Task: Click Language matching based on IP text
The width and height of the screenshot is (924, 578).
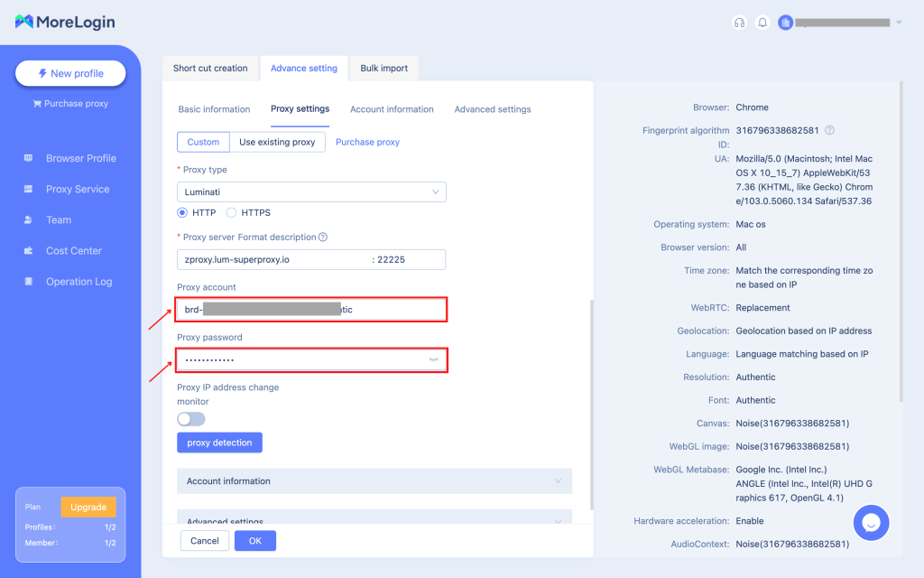Action: coord(802,354)
